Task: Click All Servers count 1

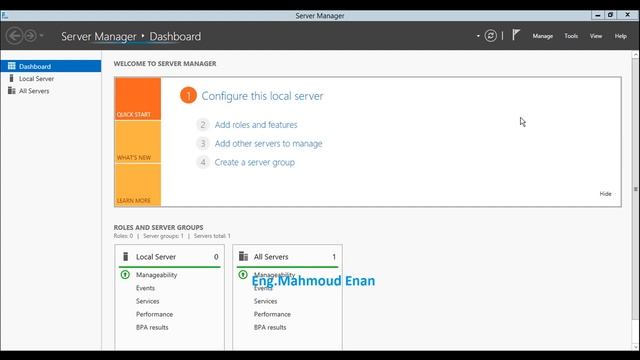Action: 334,257
